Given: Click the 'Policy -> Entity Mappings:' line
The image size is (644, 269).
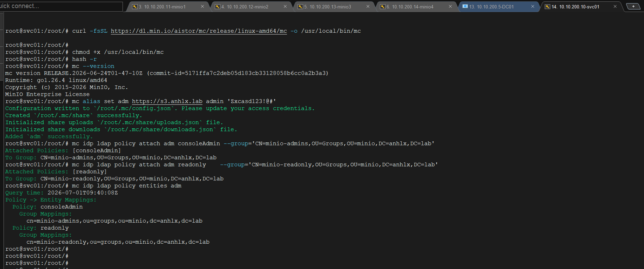Looking at the screenshot, I should pyautogui.click(x=51, y=200).
